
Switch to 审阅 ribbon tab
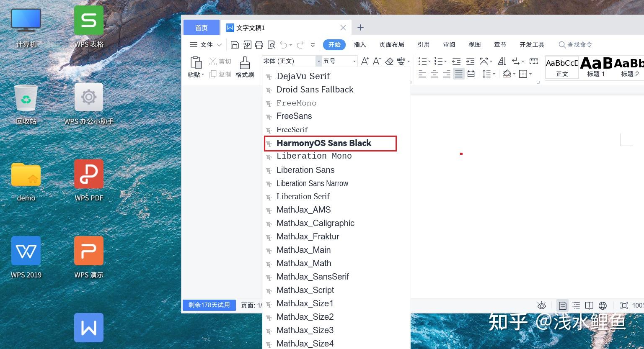pos(449,45)
